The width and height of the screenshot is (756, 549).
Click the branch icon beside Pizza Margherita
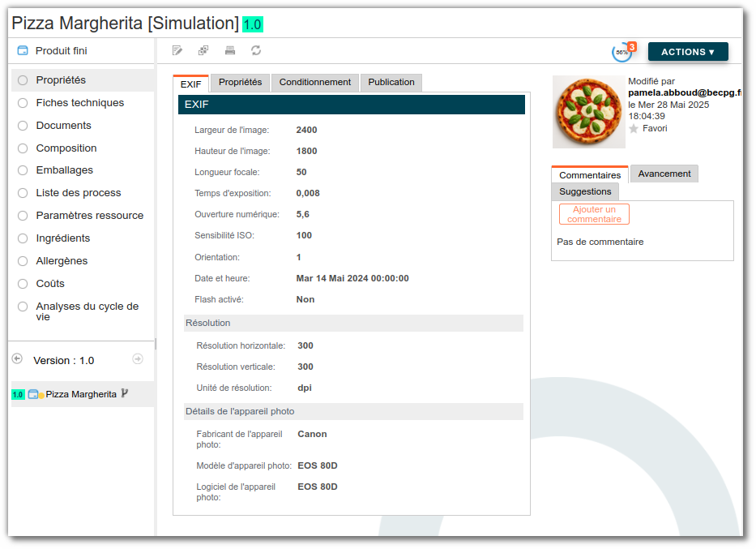click(125, 393)
